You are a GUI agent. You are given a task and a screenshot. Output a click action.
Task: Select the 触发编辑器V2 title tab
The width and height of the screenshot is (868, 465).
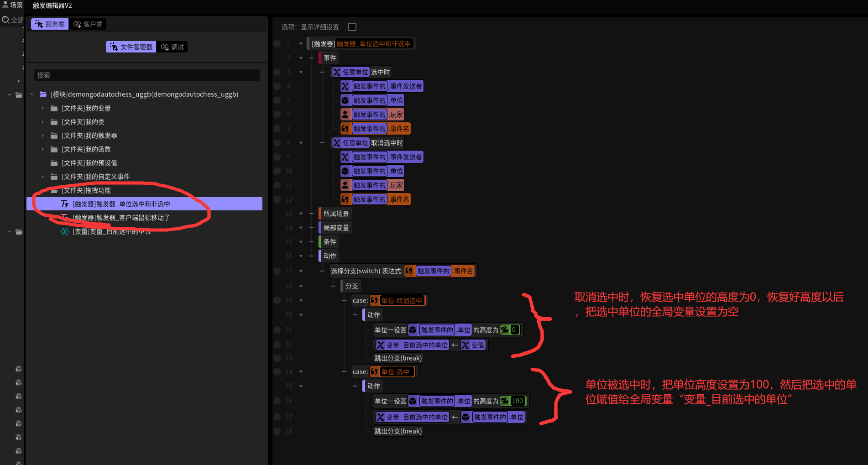(52, 5)
